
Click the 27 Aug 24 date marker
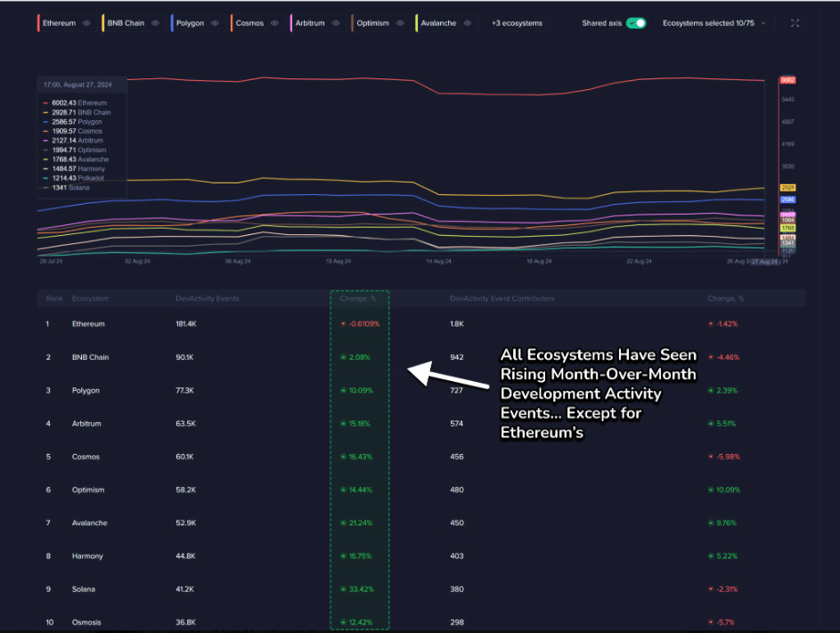pyautogui.click(x=764, y=262)
